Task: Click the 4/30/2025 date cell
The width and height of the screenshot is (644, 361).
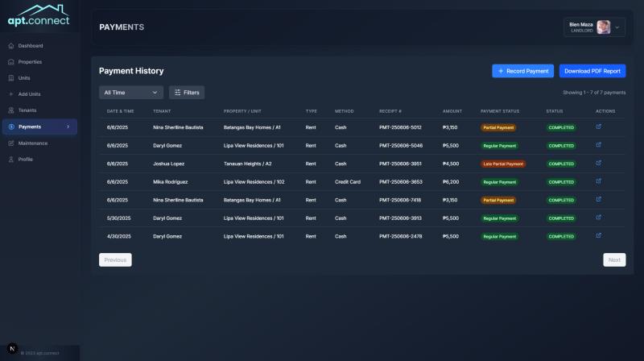Action: pyautogui.click(x=118, y=236)
